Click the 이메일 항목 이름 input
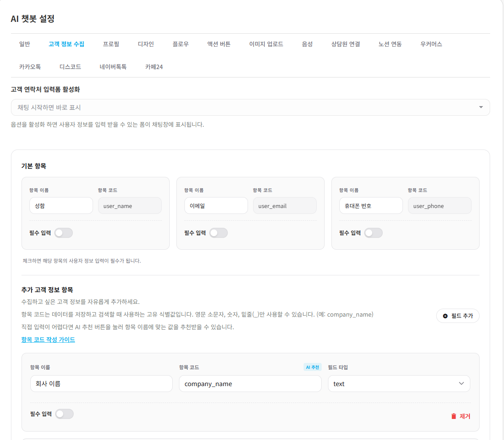This screenshot has width=504, height=440. (x=216, y=206)
